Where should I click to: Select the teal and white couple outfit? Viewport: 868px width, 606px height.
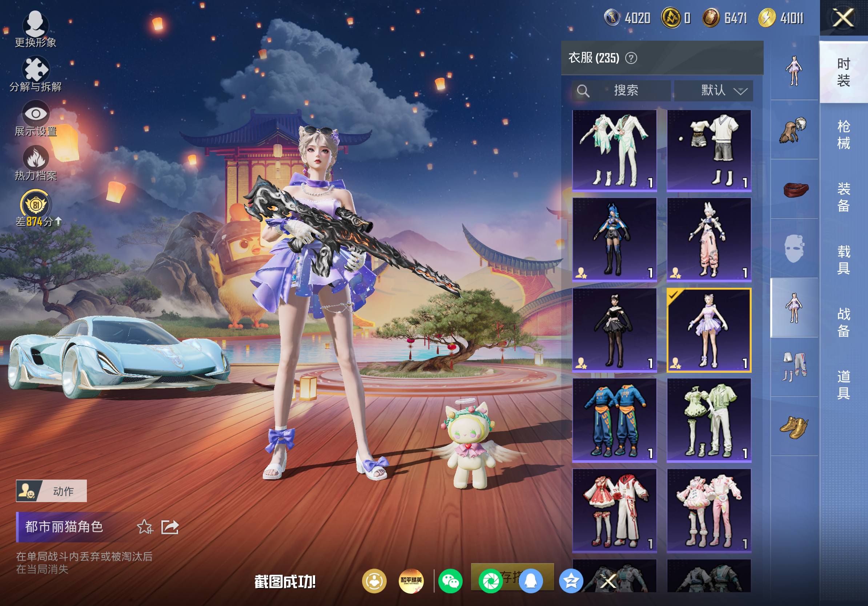point(615,150)
